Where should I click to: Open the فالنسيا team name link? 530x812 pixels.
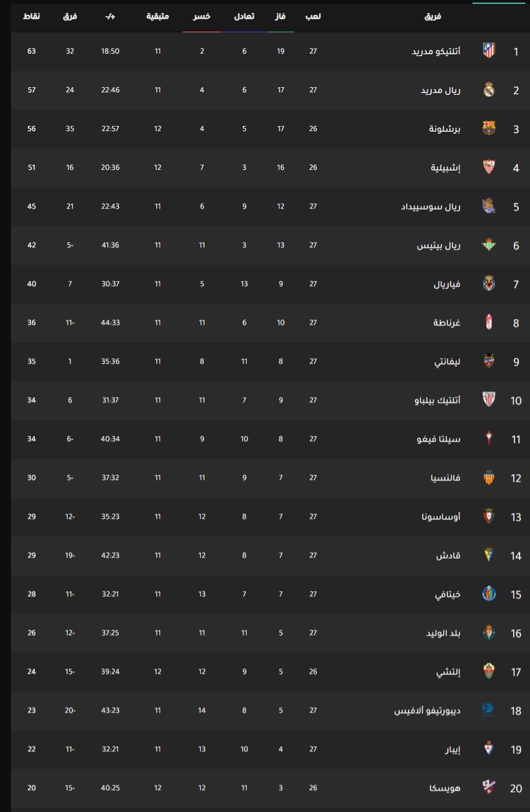click(x=445, y=478)
